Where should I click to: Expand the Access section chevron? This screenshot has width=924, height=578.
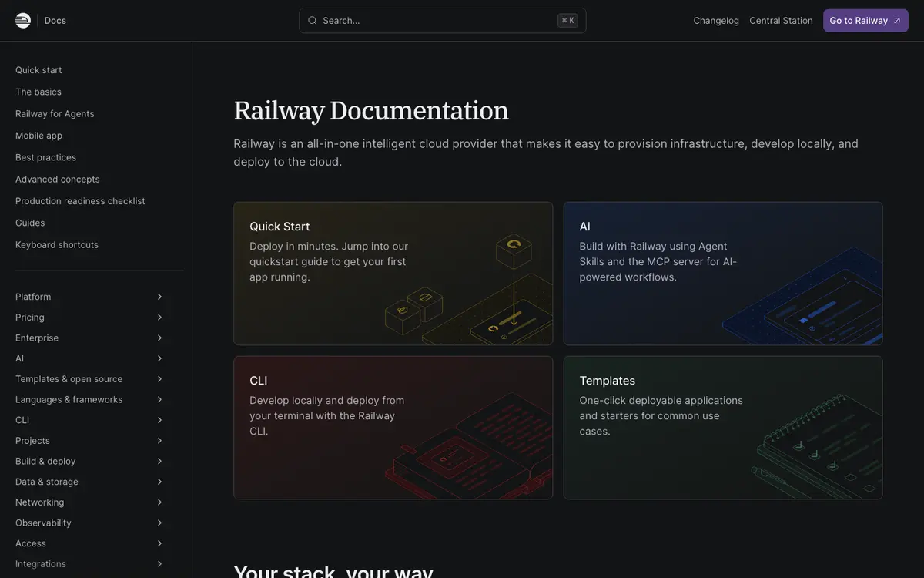pos(159,543)
